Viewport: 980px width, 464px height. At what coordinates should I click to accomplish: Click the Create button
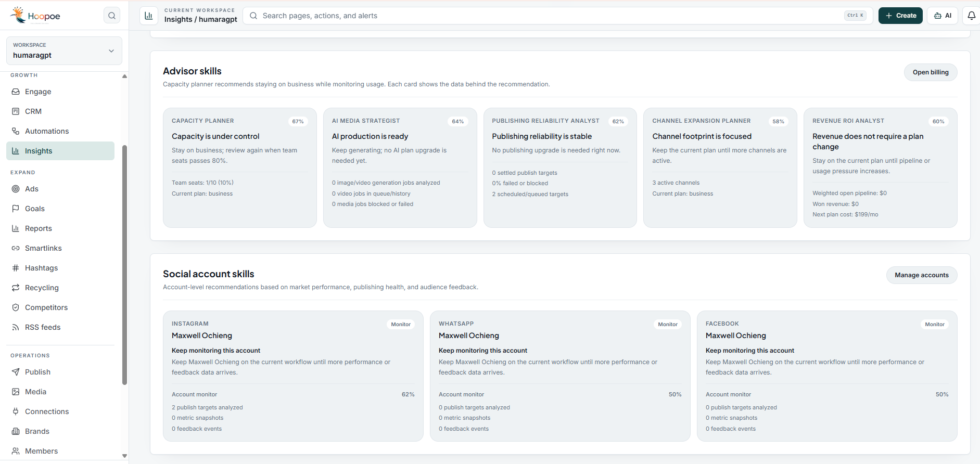point(900,16)
